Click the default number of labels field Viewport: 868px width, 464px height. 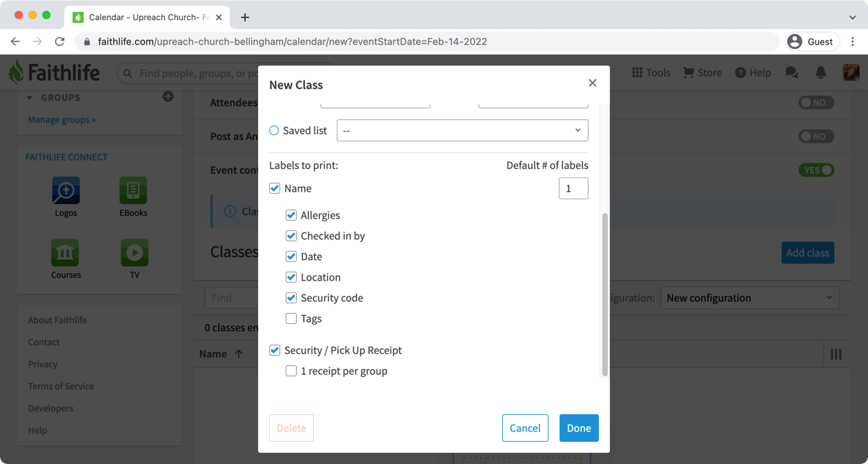point(573,188)
